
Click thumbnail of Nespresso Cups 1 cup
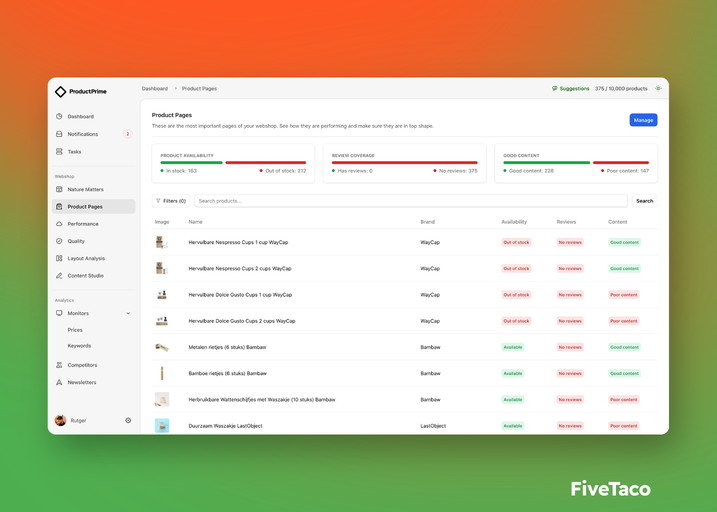(162, 242)
